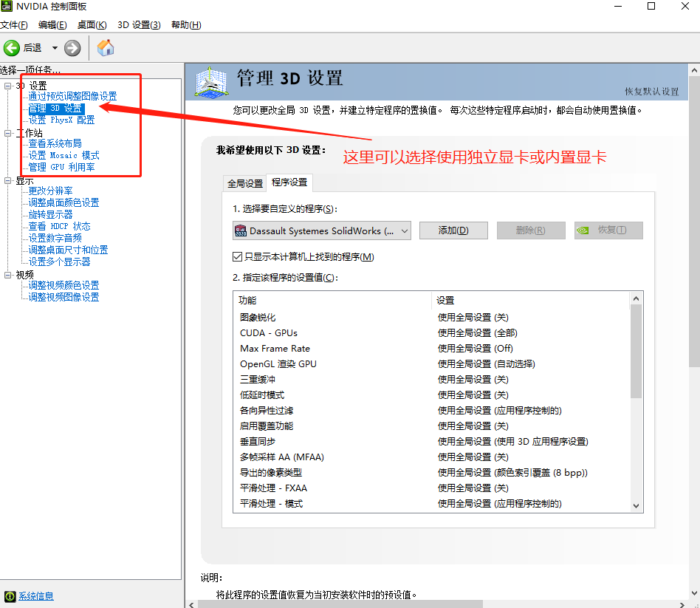Click the 功能 column header
700x608 pixels.
tap(332, 300)
